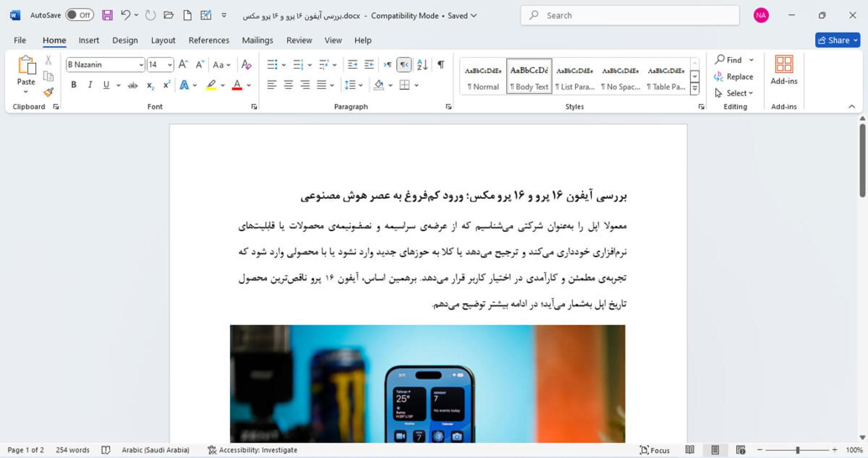Viewport: 868px width, 458px height.
Task: Apply the List Paragraph style
Action: click(575, 76)
